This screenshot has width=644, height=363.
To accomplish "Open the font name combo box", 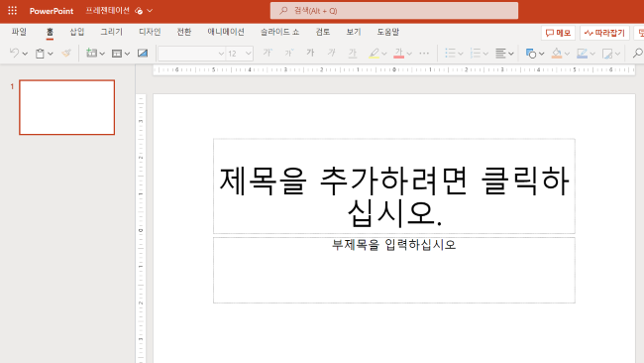I will (x=192, y=54).
